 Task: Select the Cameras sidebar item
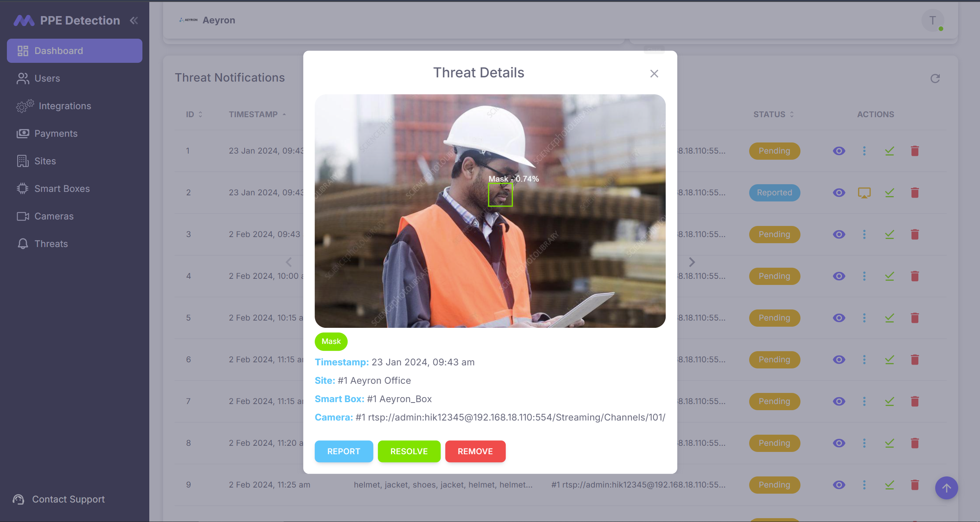(x=54, y=216)
